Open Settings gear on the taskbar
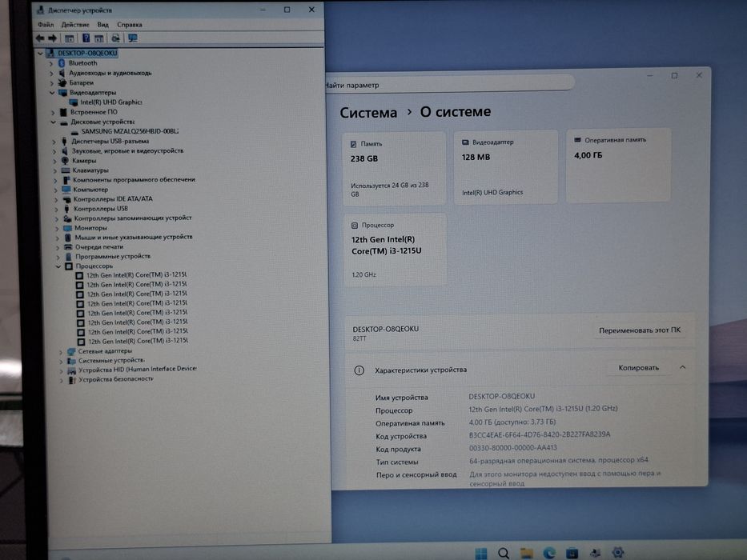This screenshot has width=747, height=560. coord(618,553)
